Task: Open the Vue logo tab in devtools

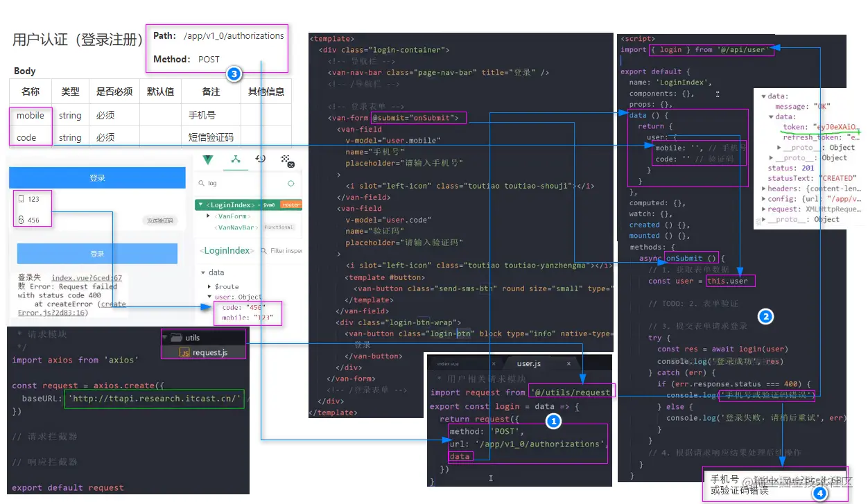Action: click(208, 160)
